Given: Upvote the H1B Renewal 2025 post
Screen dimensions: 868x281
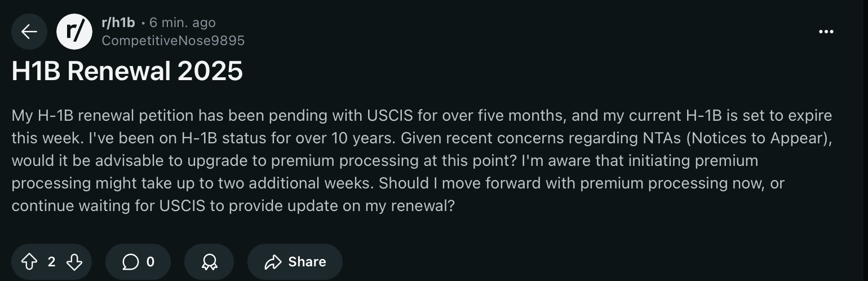Looking at the screenshot, I should (28, 262).
